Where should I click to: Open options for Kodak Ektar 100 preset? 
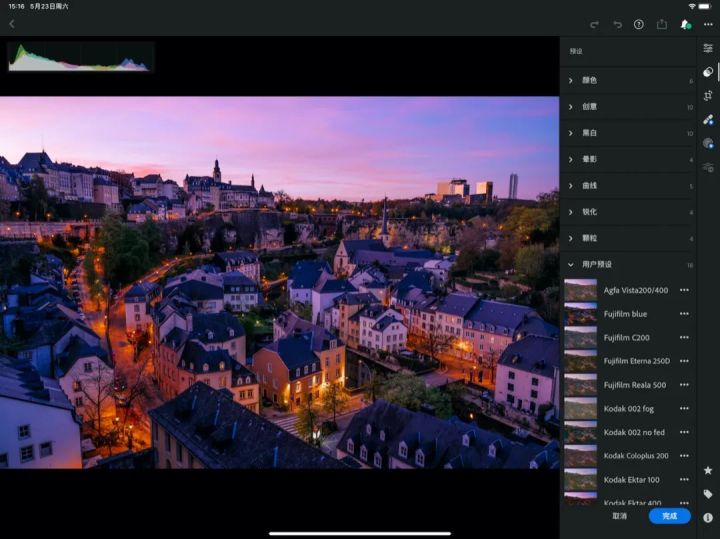pos(684,479)
